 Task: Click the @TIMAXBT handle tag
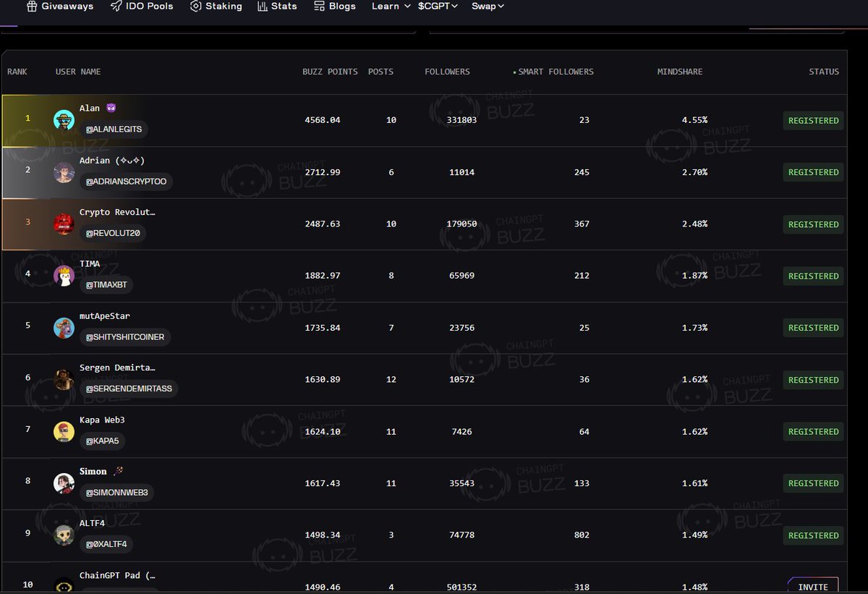tap(106, 285)
